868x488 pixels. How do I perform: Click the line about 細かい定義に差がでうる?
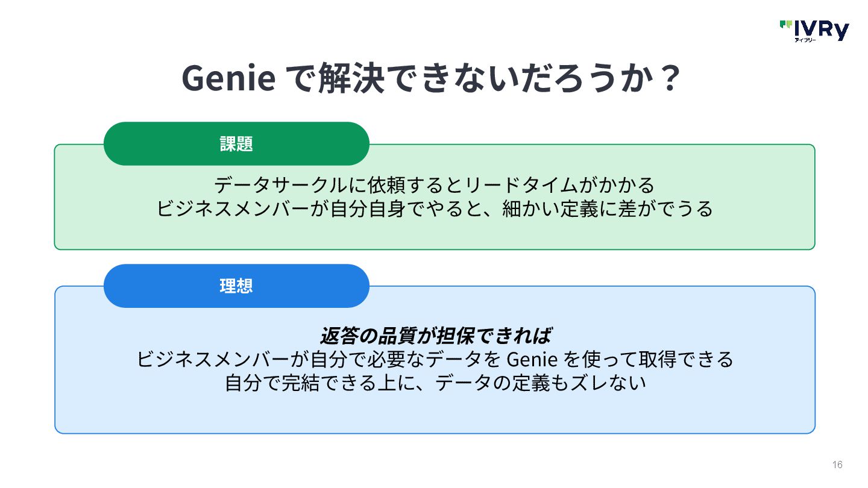point(434,208)
